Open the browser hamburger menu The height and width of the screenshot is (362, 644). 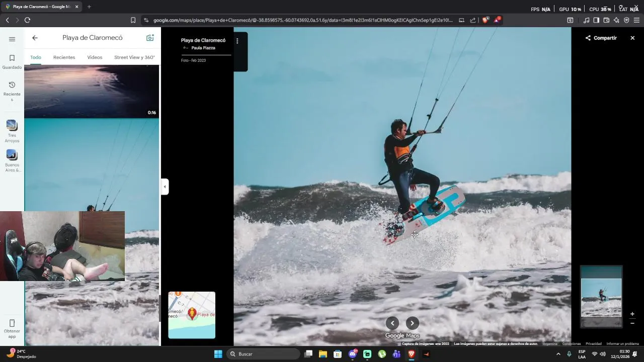click(636, 20)
